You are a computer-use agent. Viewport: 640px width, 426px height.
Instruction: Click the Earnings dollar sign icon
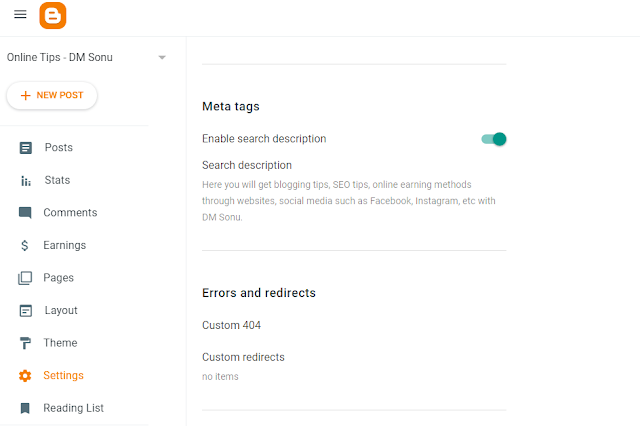point(25,245)
